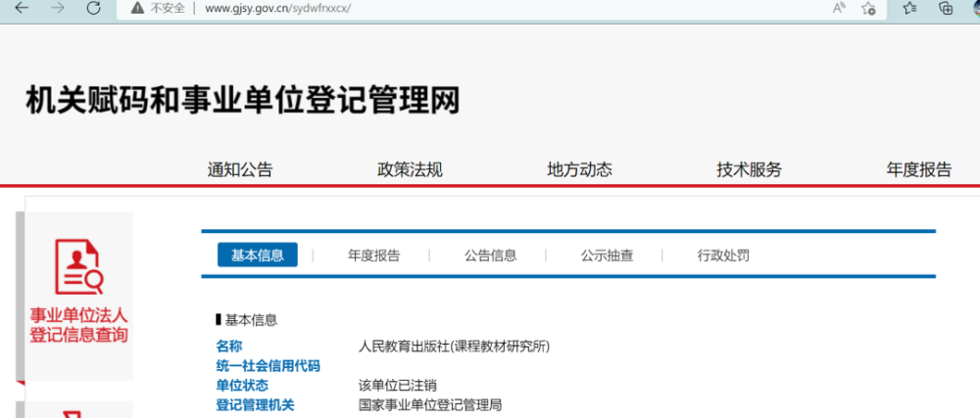
Task: Reload the page with the refresh icon
Action: pyautogui.click(x=94, y=8)
